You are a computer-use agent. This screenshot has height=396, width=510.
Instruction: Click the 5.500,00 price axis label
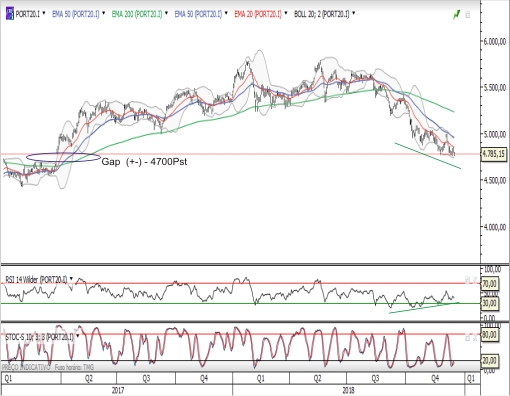click(495, 87)
